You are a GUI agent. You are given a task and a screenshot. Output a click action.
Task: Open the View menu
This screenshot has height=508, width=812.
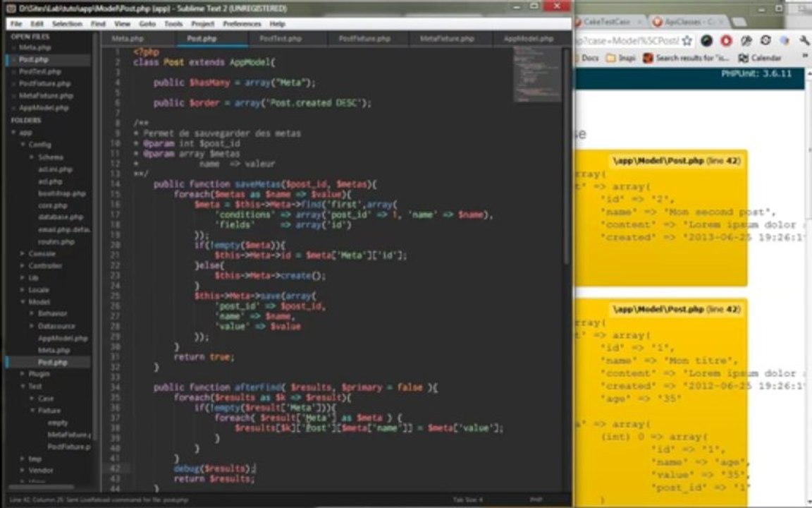122,24
